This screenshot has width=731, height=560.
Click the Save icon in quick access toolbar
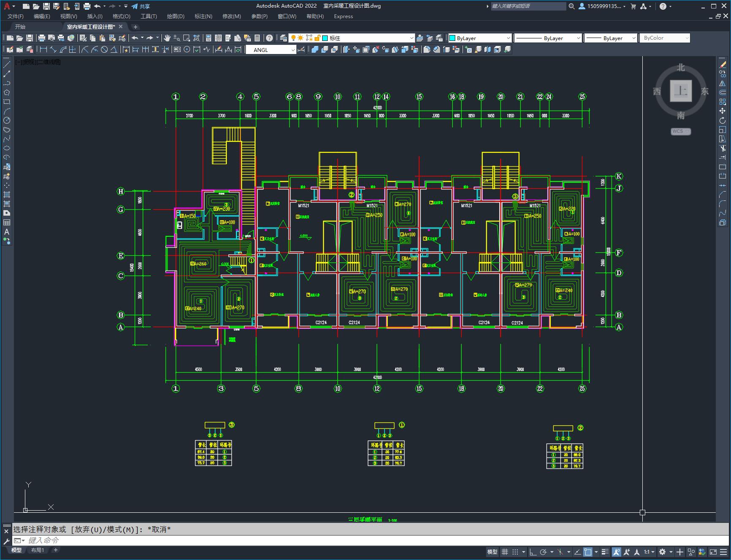[46, 6]
